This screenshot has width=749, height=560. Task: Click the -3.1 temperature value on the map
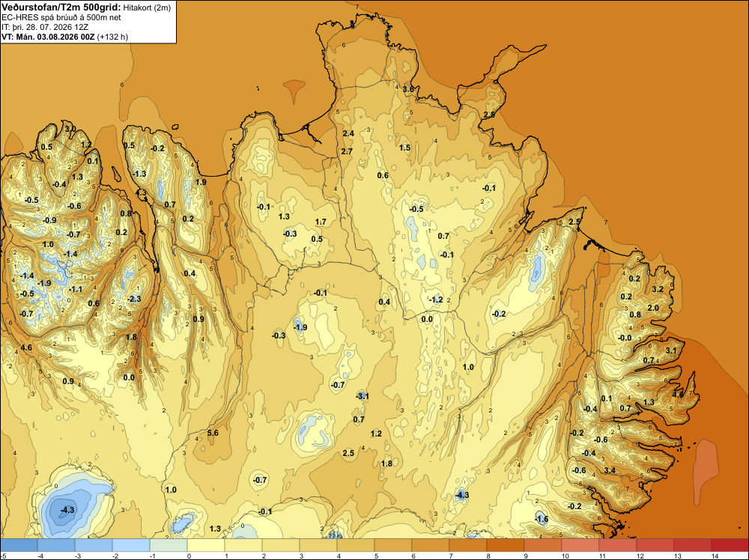363,396
